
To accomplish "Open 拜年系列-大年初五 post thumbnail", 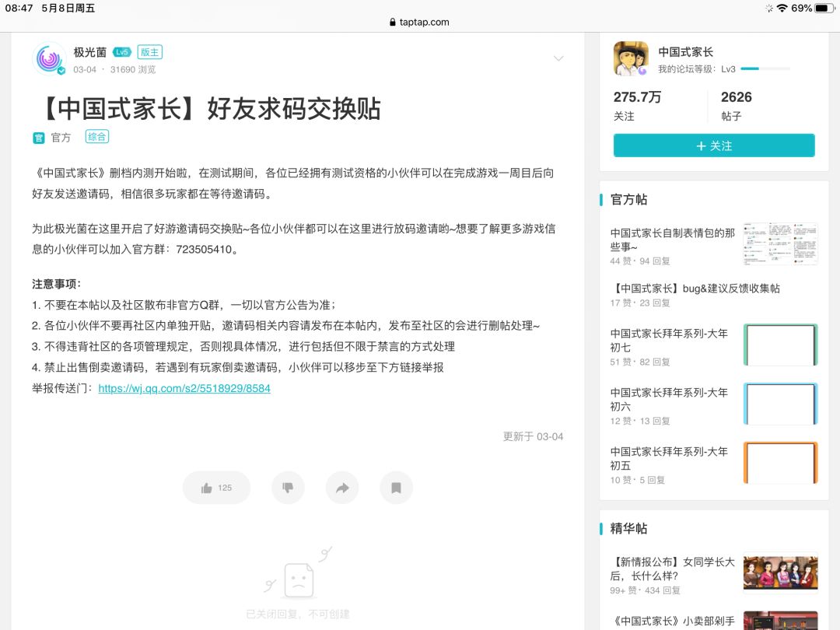I will (781, 463).
